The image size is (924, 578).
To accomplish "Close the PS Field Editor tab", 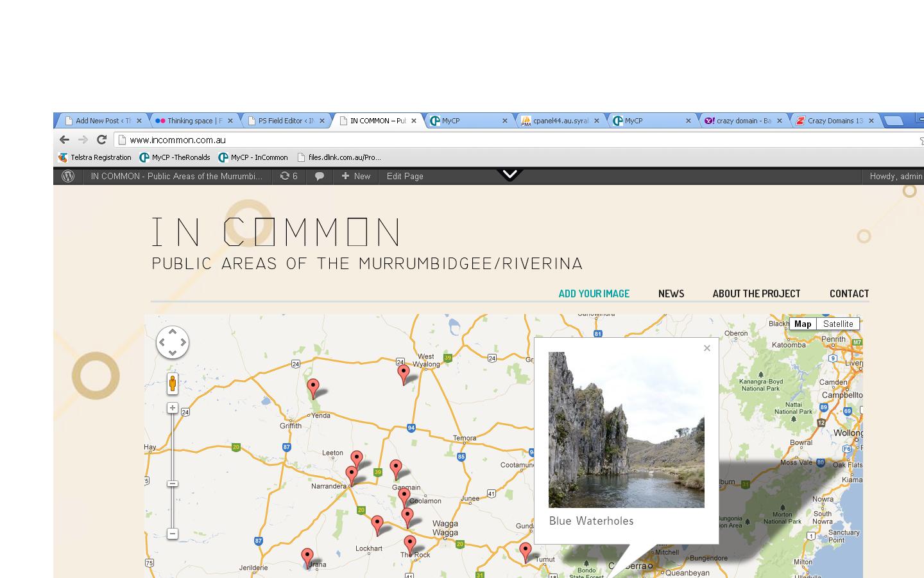I will 322,121.
